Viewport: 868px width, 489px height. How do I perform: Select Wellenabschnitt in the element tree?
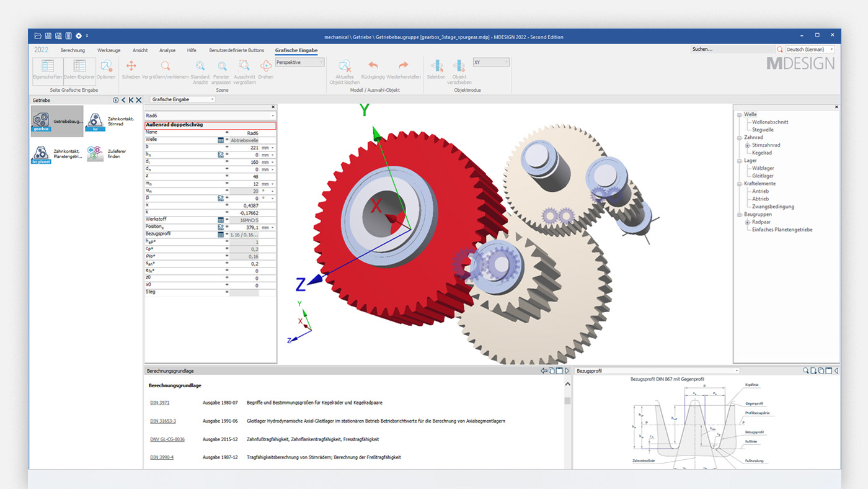[x=770, y=122]
